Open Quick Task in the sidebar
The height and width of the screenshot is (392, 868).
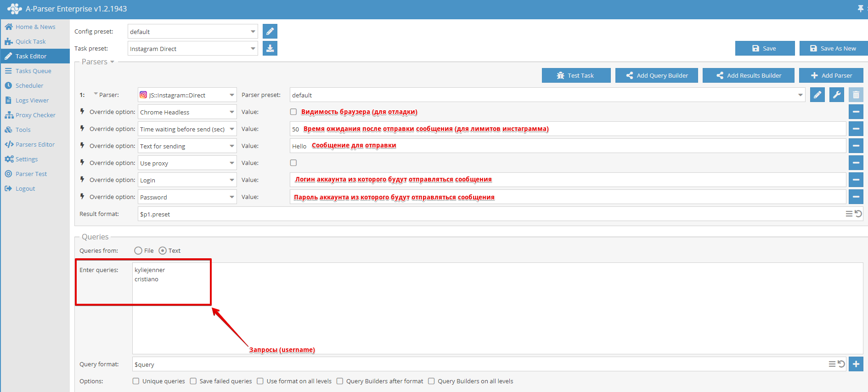[35, 41]
